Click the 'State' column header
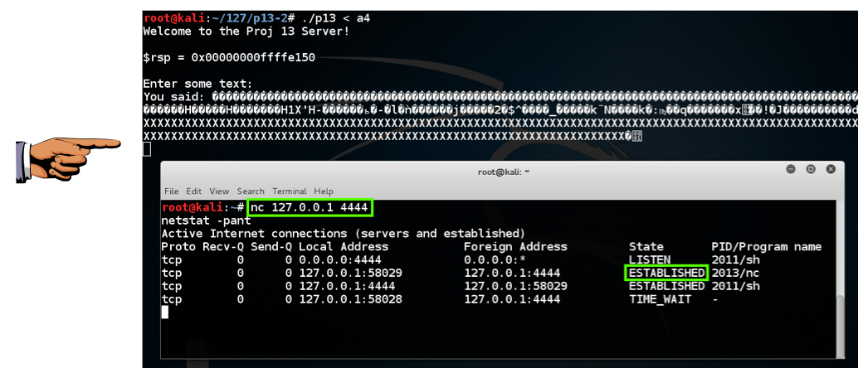868x378 pixels. tap(646, 246)
